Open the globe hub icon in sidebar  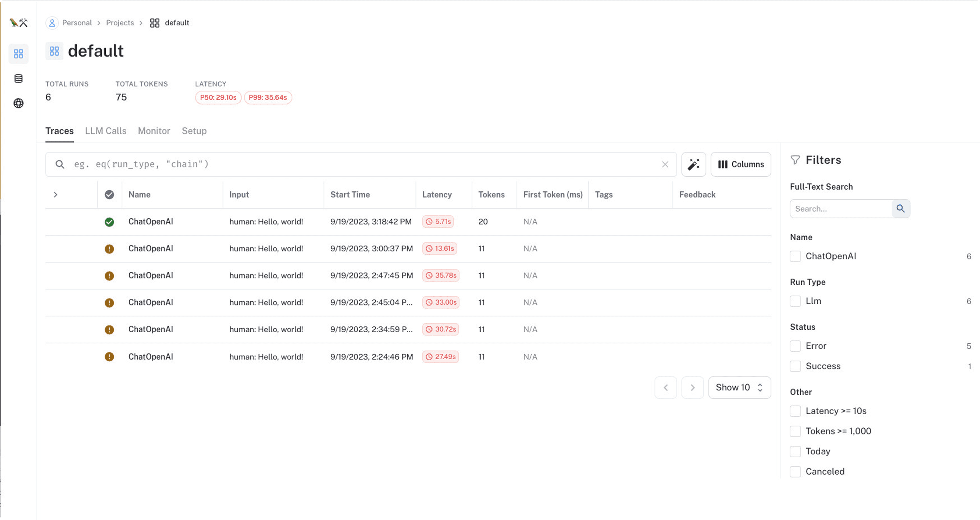coord(18,104)
